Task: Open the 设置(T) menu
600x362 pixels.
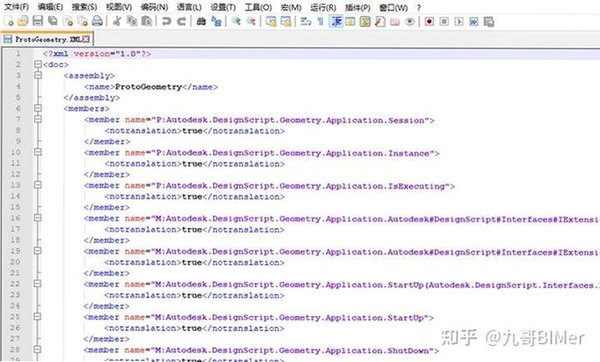Action: [x=223, y=7]
